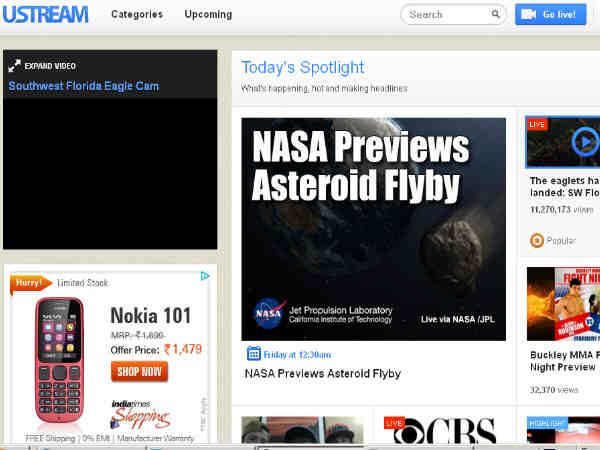The image size is (600, 450).
Task: Open the CBS live channel thumbnail
Action: [x=445, y=431]
